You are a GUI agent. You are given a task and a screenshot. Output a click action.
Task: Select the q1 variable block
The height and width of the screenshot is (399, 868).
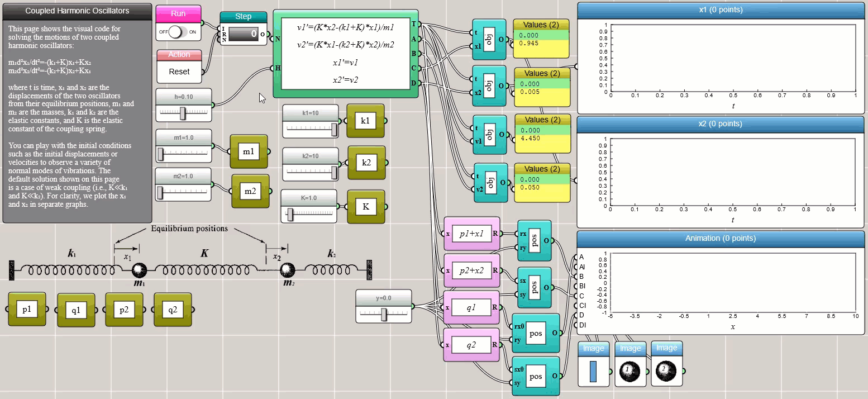pyautogui.click(x=76, y=310)
